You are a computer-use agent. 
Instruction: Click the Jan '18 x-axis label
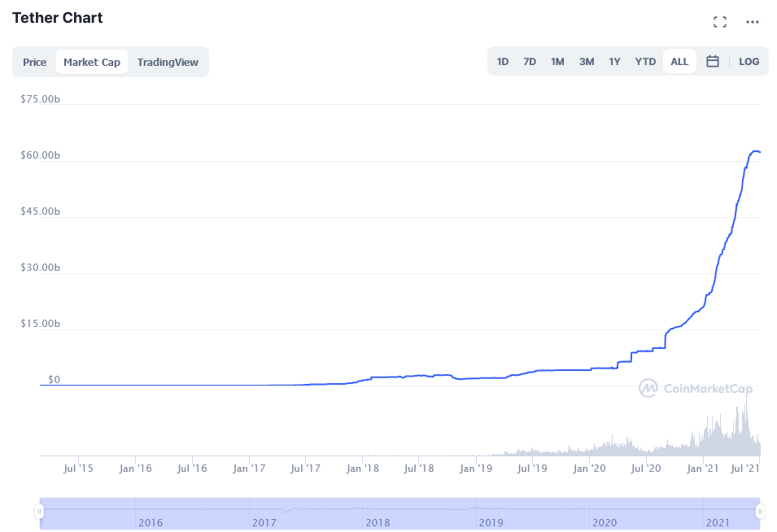click(x=363, y=468)
